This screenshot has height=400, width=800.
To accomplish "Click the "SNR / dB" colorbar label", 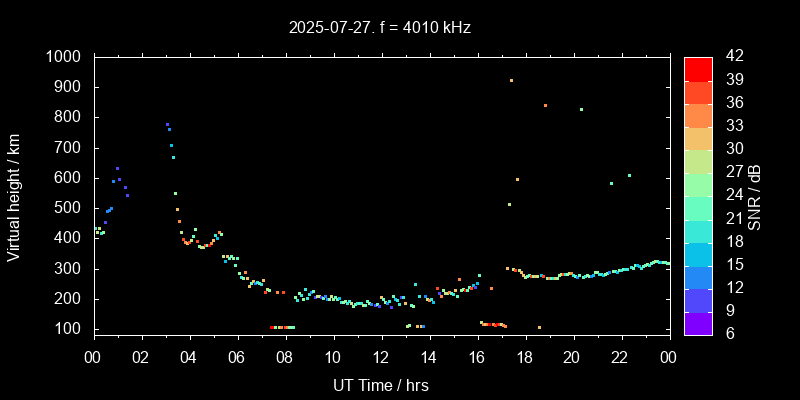I will pos(755,195).
